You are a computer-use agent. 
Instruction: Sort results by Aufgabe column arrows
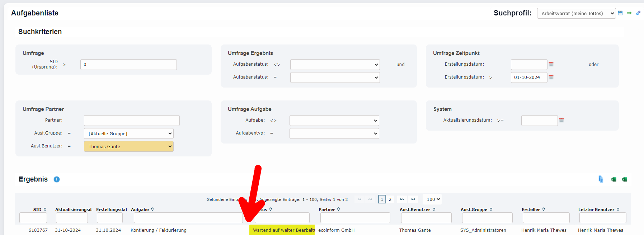tap(152, 209)
